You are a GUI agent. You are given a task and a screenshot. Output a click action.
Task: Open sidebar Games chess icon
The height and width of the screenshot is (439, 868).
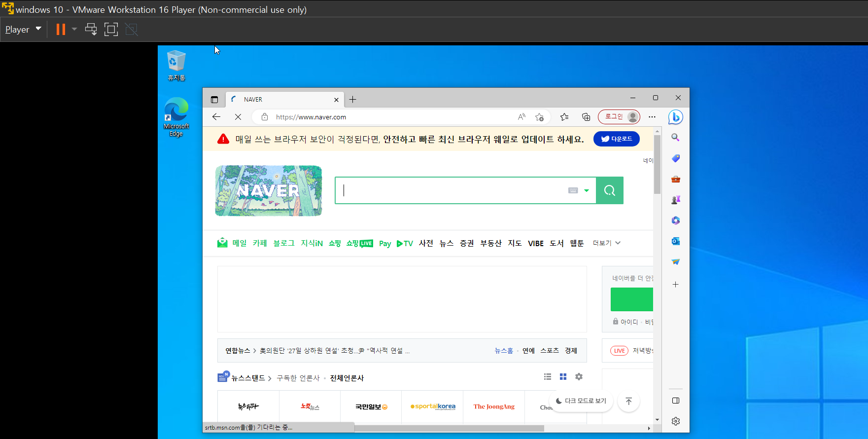pyautogui.click(x=676, y=200)
